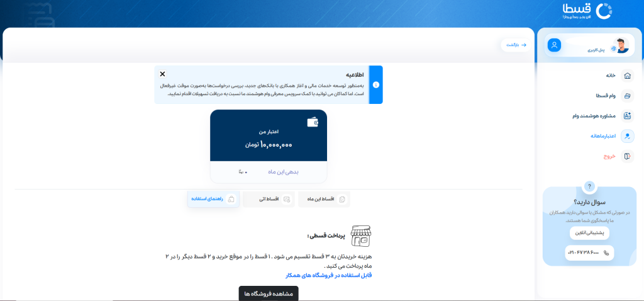Open the خانه menu item
Viewport: 644px width, 301px height.
(x=610, y=76)
